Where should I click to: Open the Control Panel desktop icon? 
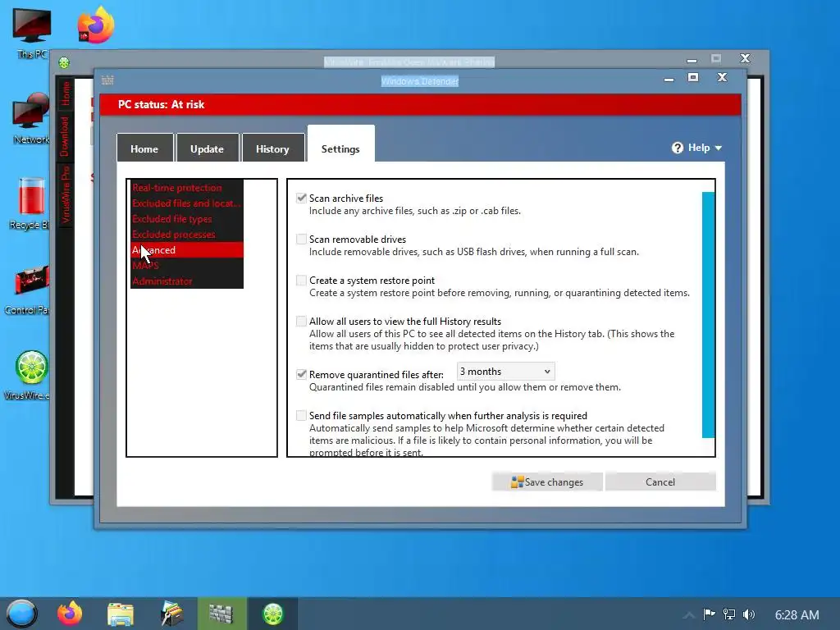[x=30, y=290]
